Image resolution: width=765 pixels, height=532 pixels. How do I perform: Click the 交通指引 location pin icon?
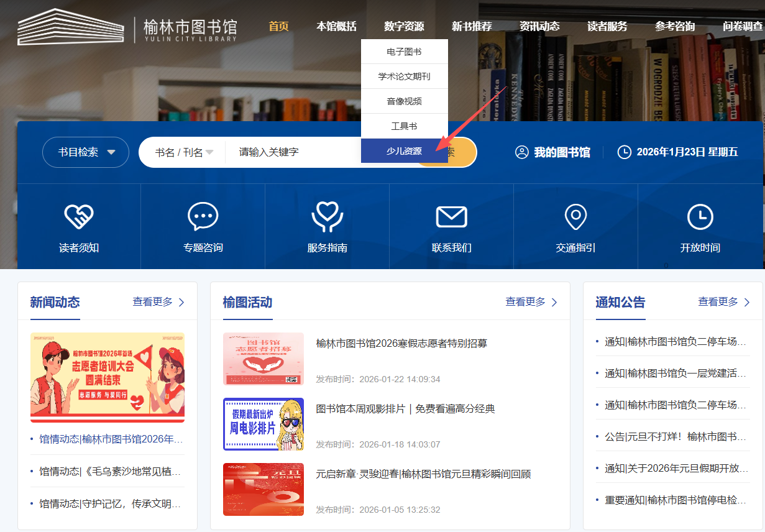click(x=575, y=217)
